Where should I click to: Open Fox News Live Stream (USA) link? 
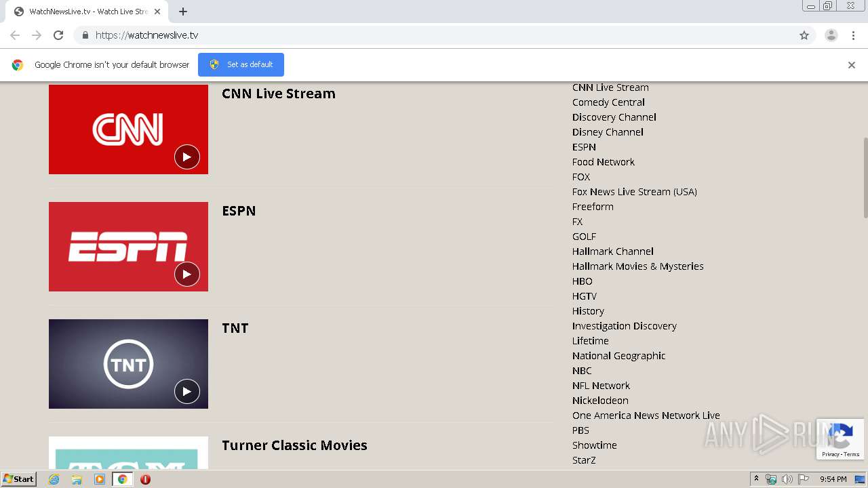(635, 192)
